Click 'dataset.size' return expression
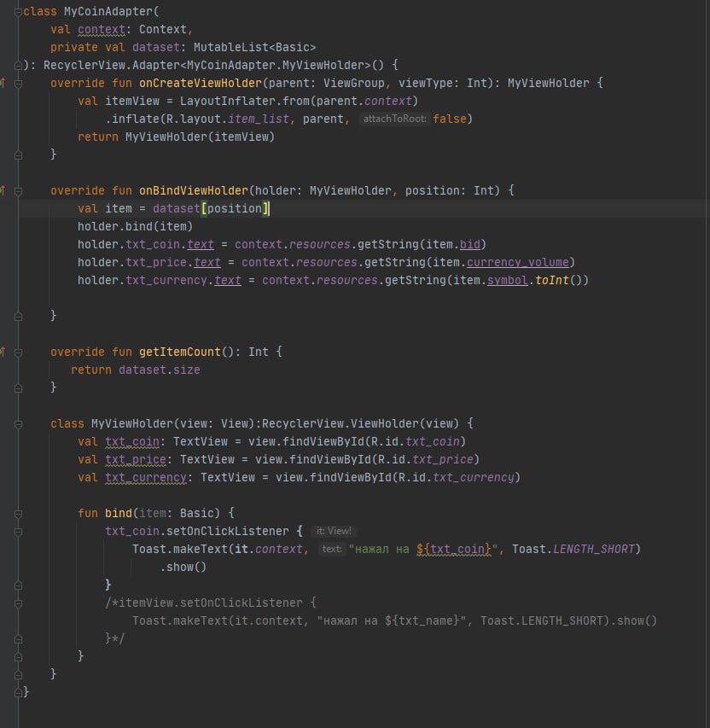Image resolution: width=710 pixels, height=728 pixels. [x=160, y=370]
